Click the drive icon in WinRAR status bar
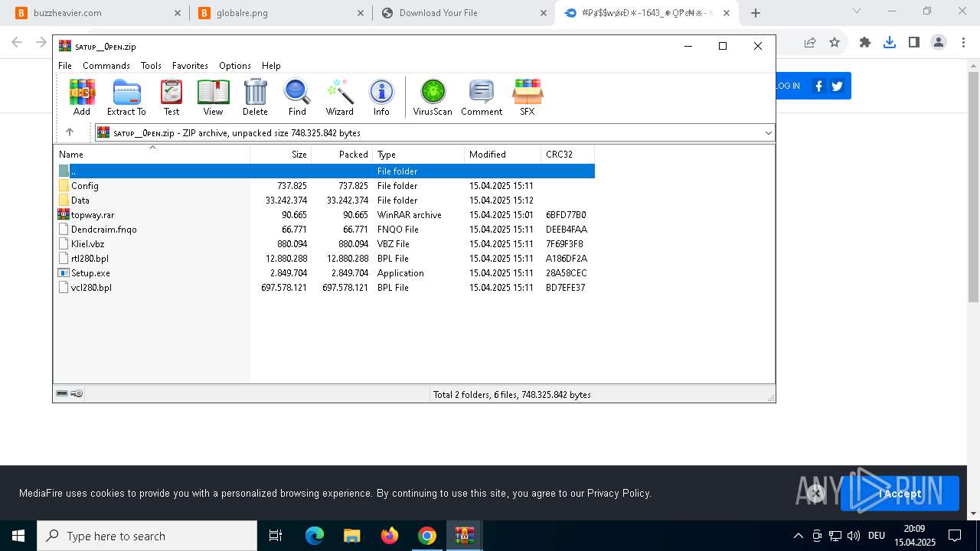This screenshot has height=551, width=980. click(x=62, y=393)
